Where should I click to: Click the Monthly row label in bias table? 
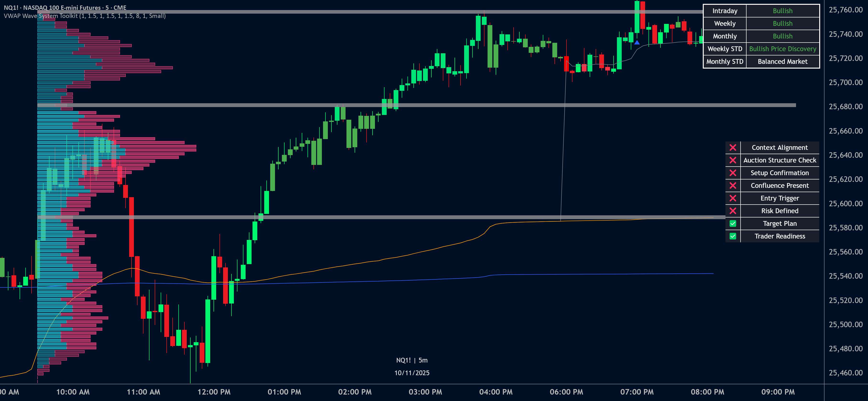pyautogui.click(x=725, y=36)
